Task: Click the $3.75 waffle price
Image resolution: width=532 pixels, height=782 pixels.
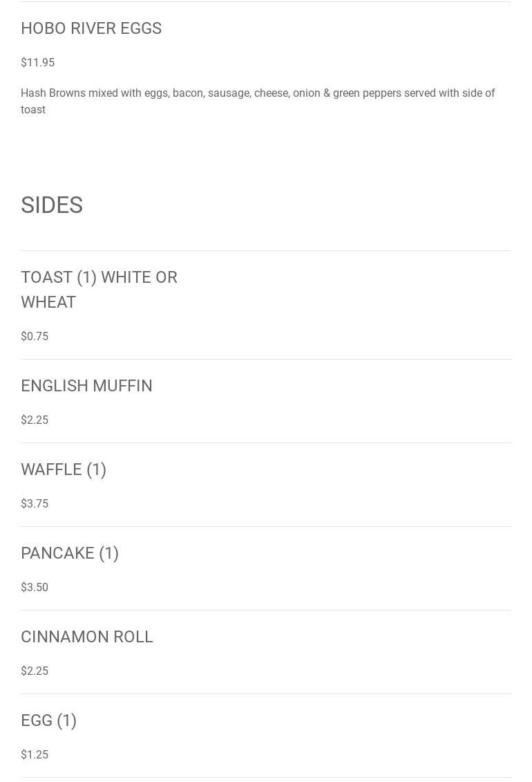Action: (35, 503)
